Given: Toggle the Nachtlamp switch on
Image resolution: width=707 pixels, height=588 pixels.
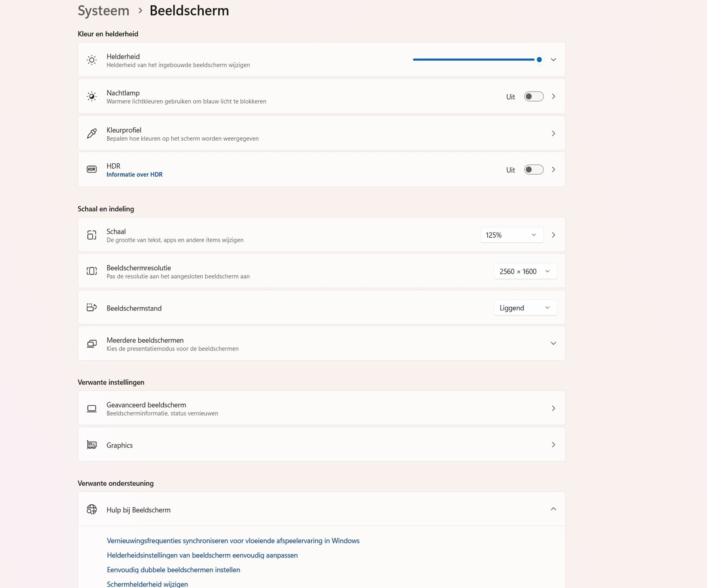Looking at the screenshot, I should coord(534,96).
